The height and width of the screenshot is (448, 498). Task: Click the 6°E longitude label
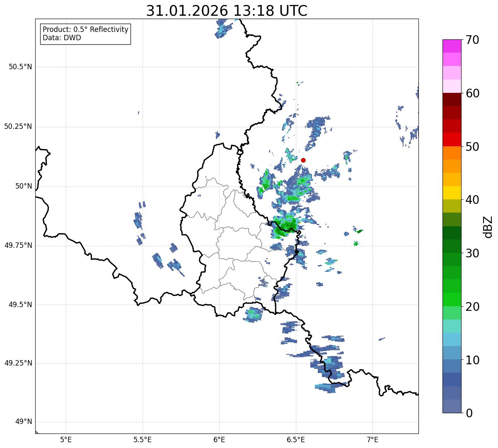coord(219,440)
